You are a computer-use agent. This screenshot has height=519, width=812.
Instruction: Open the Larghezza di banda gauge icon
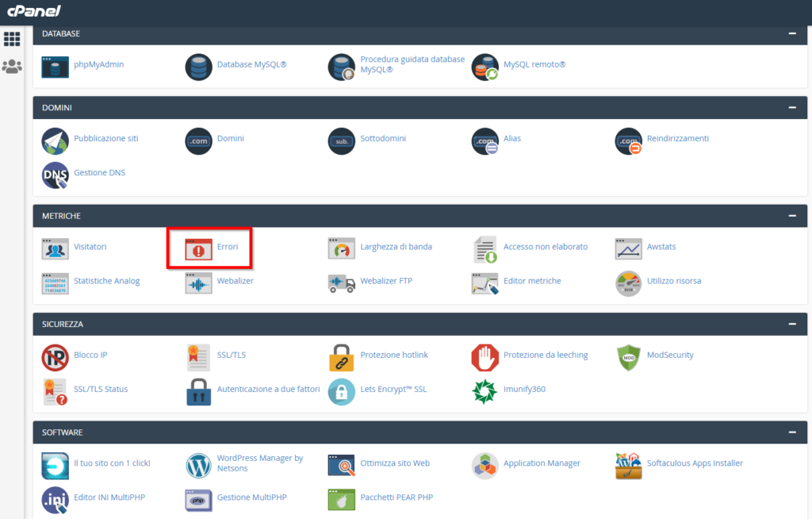tap(341, 249)
